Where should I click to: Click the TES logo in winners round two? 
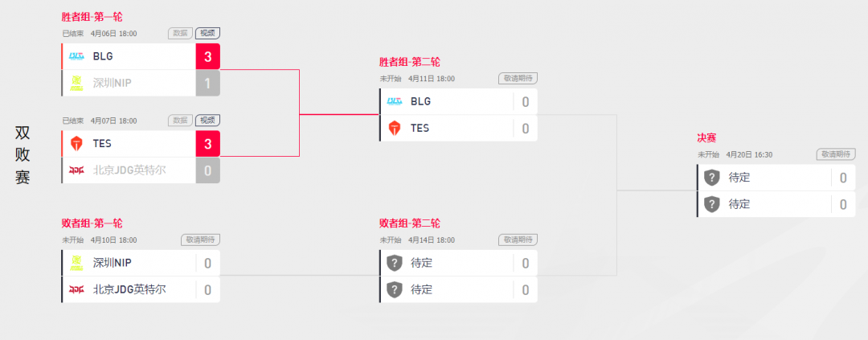tap(394, 129)
